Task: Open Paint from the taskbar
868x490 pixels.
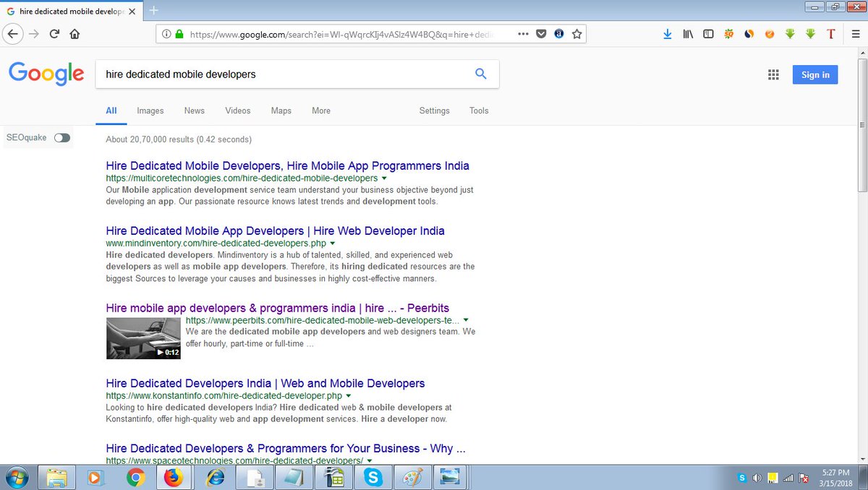Action: [413, 478]
